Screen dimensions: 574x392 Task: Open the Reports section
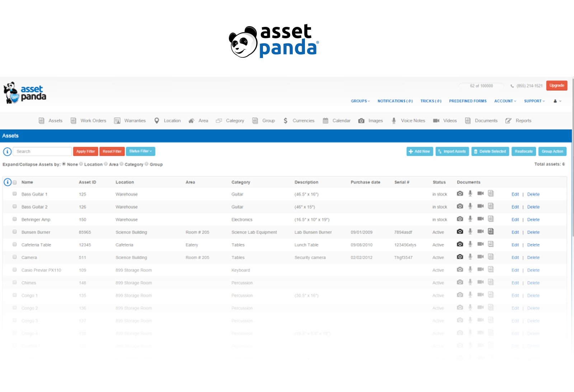518,121
